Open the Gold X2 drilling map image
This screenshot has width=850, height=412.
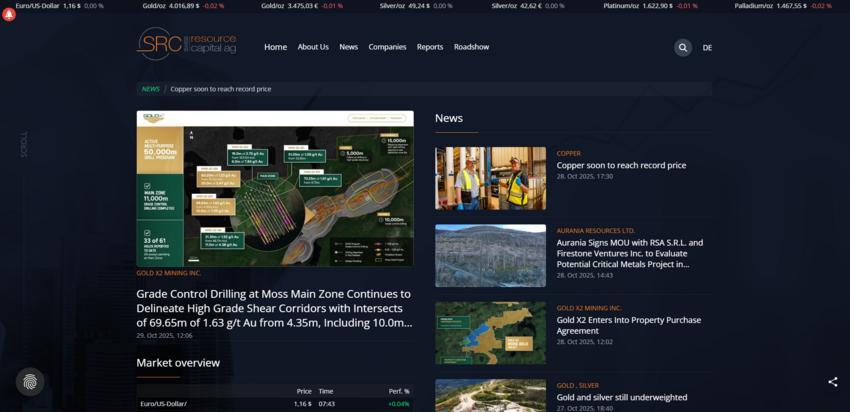click(x=275, y=188)
